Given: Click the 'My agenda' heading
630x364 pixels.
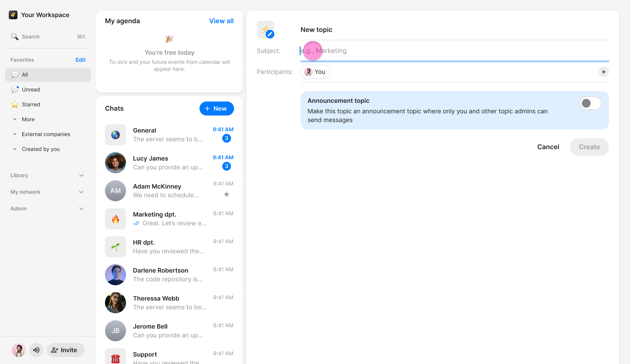Looking at the screenshot, I should (122, 21).
